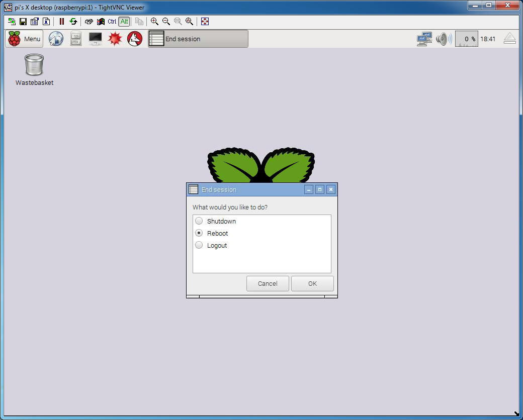
Task: Open the Raspberry Pi Menu button
Action: coord(24,39)
